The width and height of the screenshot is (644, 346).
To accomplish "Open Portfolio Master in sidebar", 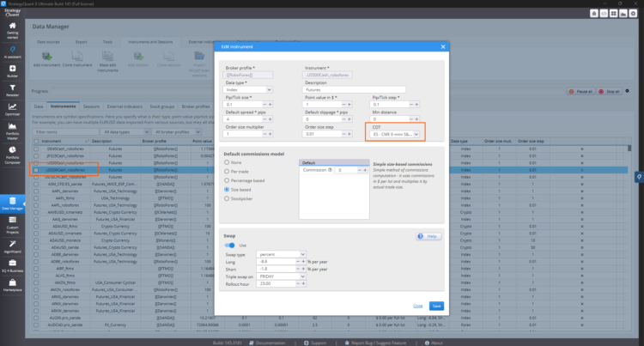I will point(12,131).
